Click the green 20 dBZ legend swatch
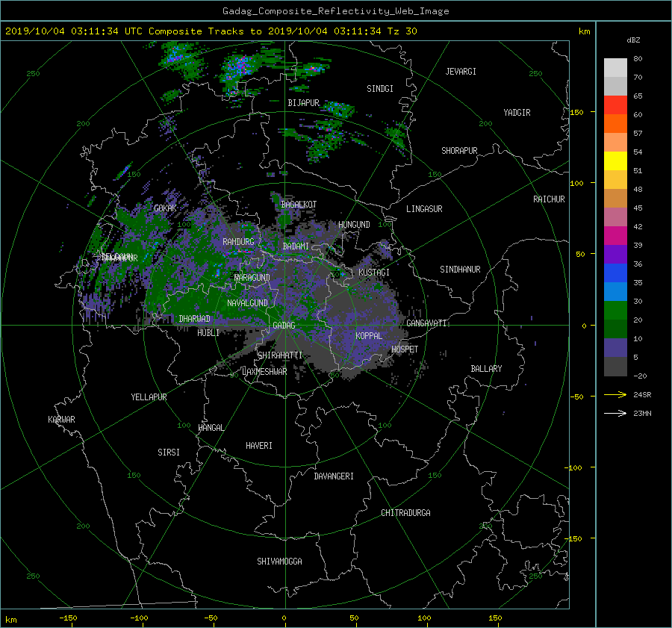This screenshot has height=628, width=672. point(615,311)
